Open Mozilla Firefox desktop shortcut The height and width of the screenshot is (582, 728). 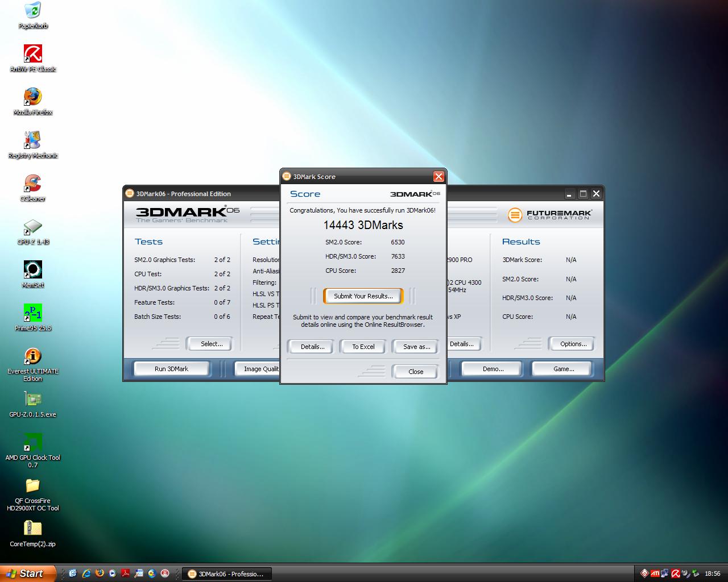(x=33, y=102)
